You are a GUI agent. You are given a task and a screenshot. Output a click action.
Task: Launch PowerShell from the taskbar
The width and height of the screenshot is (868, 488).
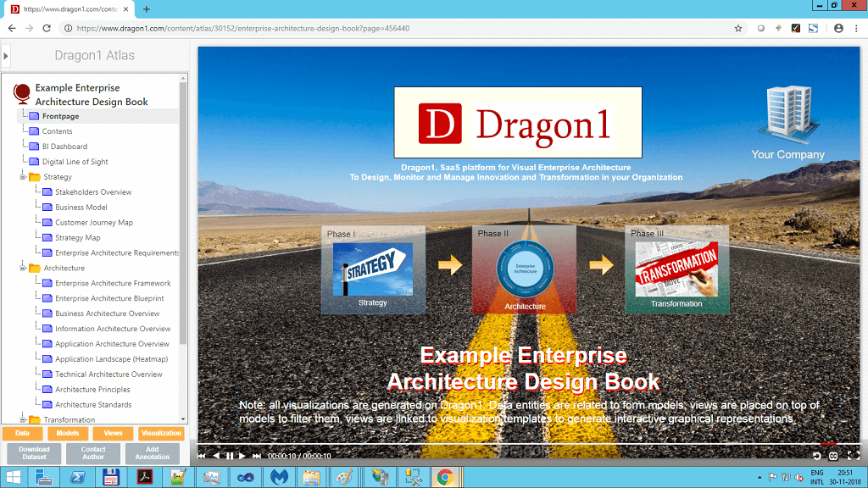click(x=77, y=477)
